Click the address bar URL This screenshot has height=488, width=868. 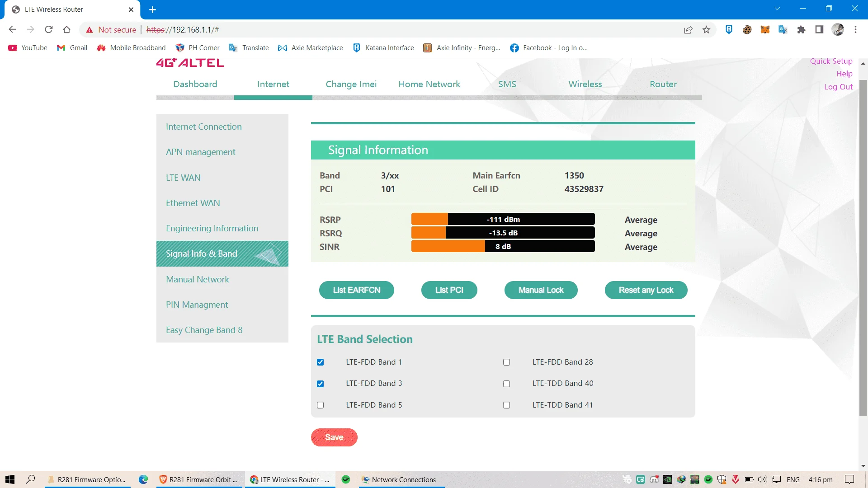[183, 30]
